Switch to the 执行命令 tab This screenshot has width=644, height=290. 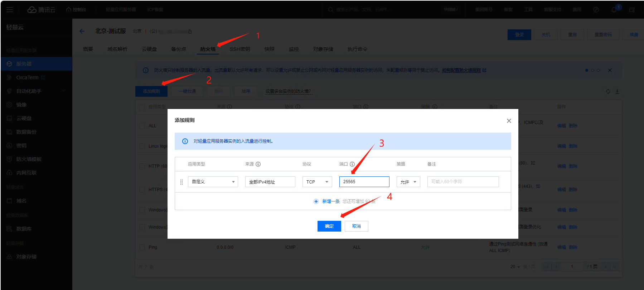[357, 49]
